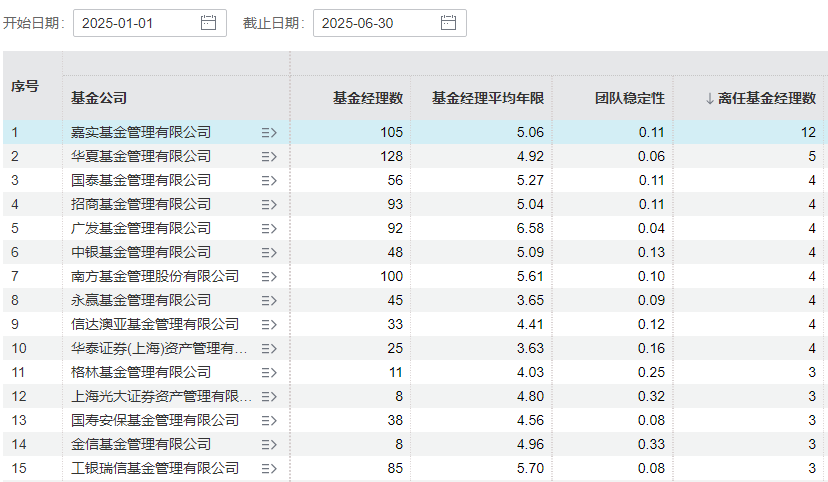Click the end date field 2025-06-30
This screenshot has height=482, width=828.
(x=390, y=23)
